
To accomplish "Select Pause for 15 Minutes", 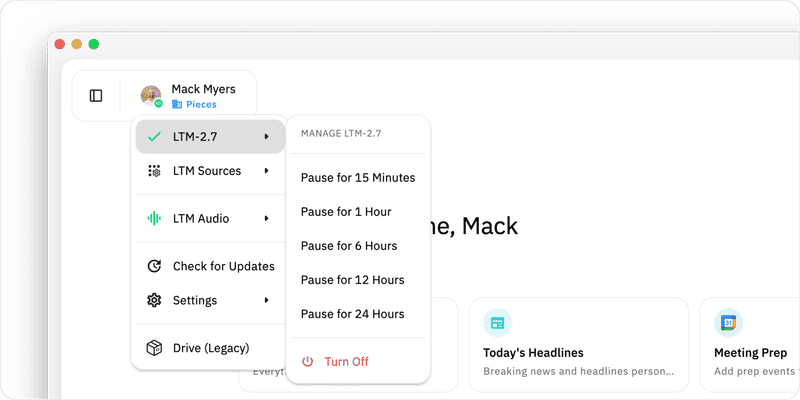I will (x=358, y=178).
